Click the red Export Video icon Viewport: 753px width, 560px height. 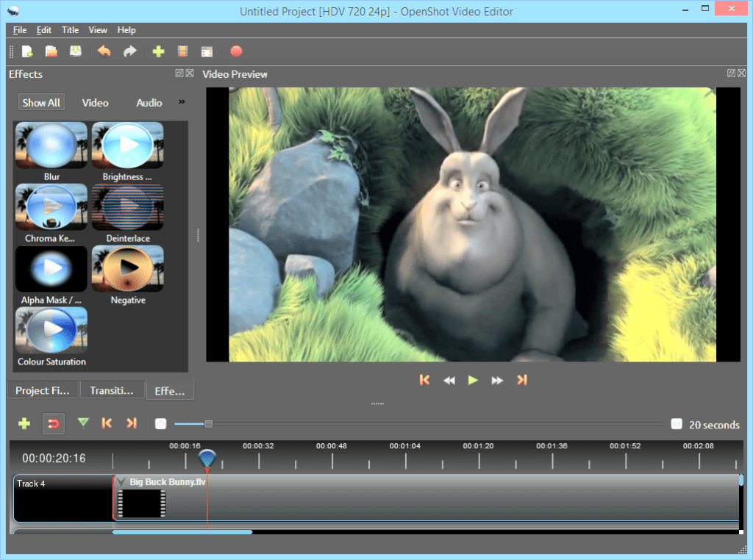tap(236, 51)
